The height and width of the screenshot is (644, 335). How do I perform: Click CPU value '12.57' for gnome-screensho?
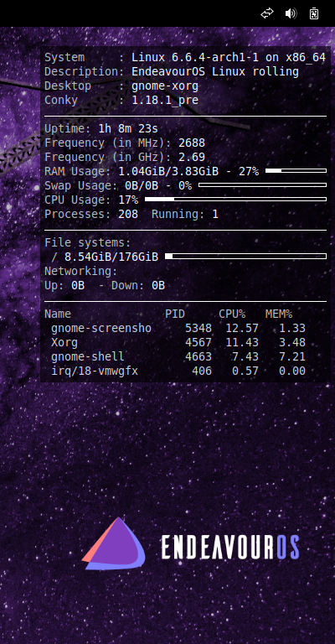point(242,328)
